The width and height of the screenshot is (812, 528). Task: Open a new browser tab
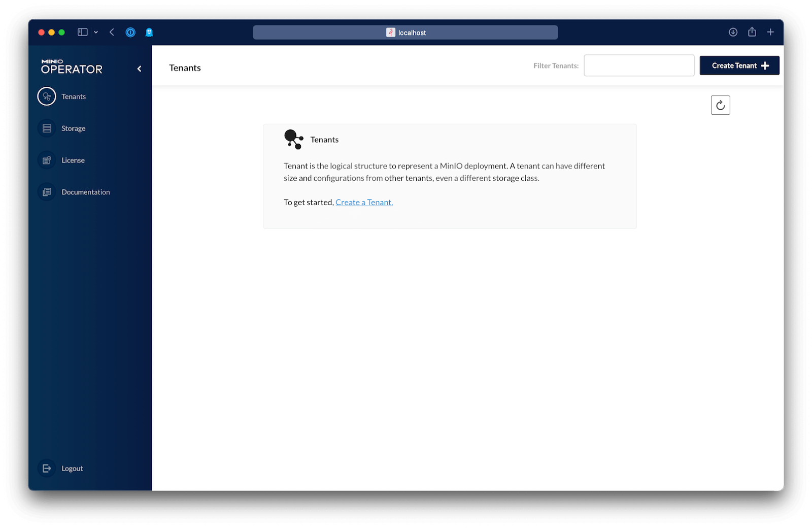770,32
